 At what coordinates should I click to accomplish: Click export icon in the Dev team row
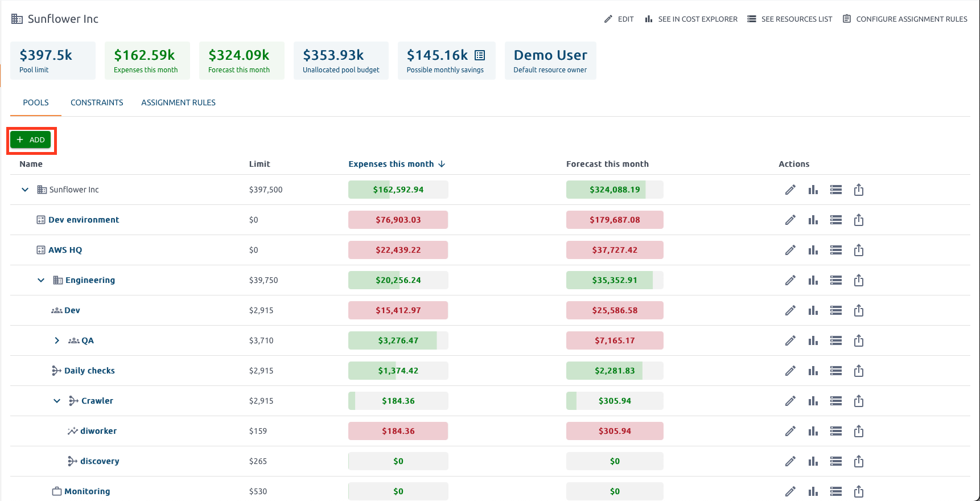coord(859,310)
